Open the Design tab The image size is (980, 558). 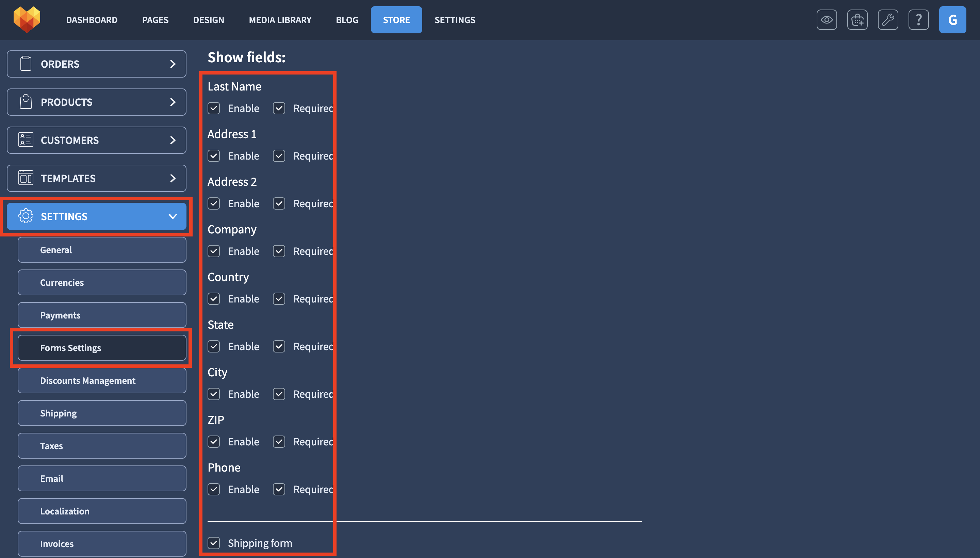[209, 20]
